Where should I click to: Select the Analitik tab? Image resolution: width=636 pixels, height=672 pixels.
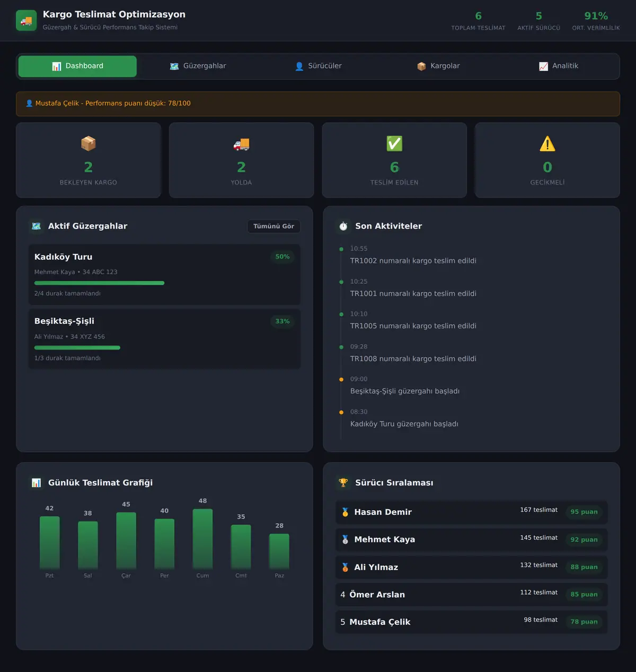(559, 66)
